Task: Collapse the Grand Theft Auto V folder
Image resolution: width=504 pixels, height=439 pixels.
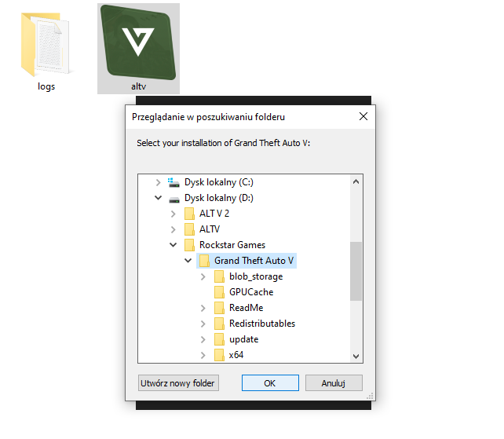Action: (x=188, y=261)
